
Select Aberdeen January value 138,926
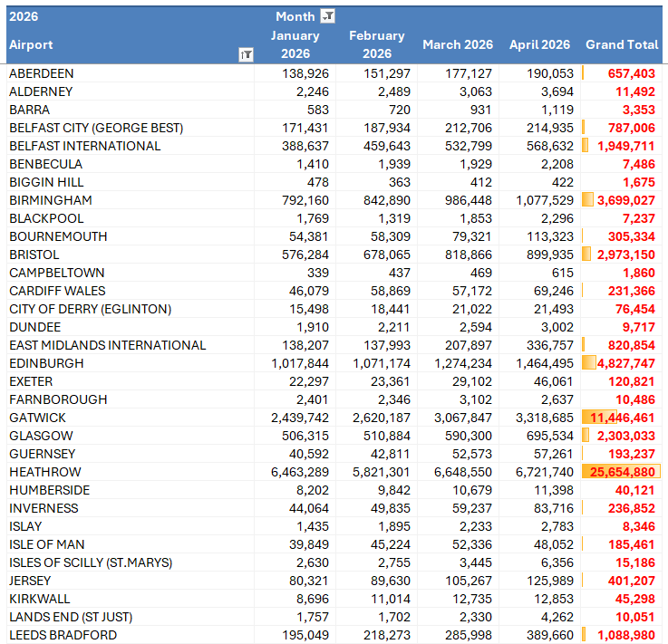(305, 73)
